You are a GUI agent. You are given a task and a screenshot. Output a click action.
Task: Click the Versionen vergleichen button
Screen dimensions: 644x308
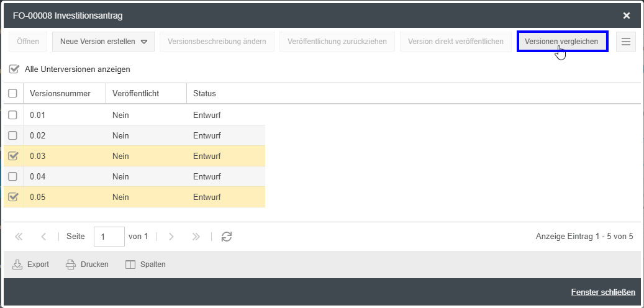561,42
